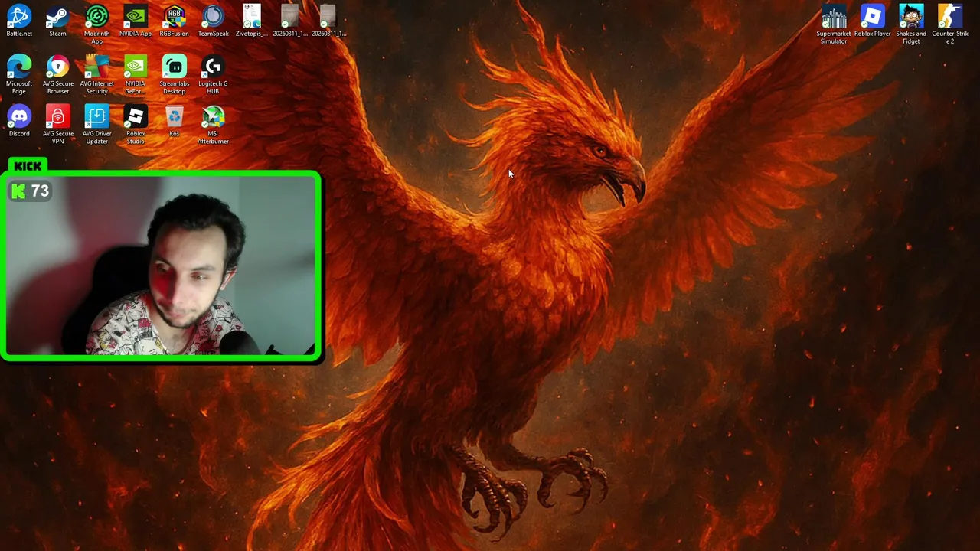
Task: Click the Shakes and Fidget icon
Action: [911, 24]
